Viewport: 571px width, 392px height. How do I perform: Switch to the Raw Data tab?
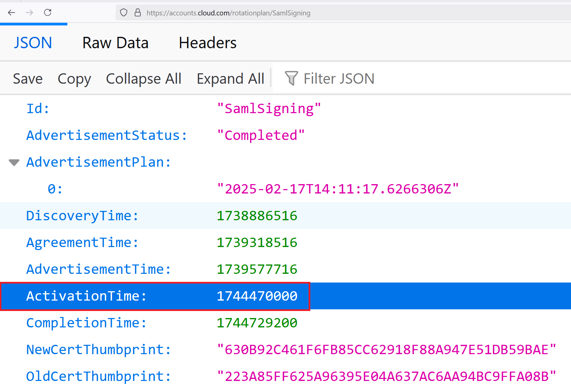tap(115, 43)
